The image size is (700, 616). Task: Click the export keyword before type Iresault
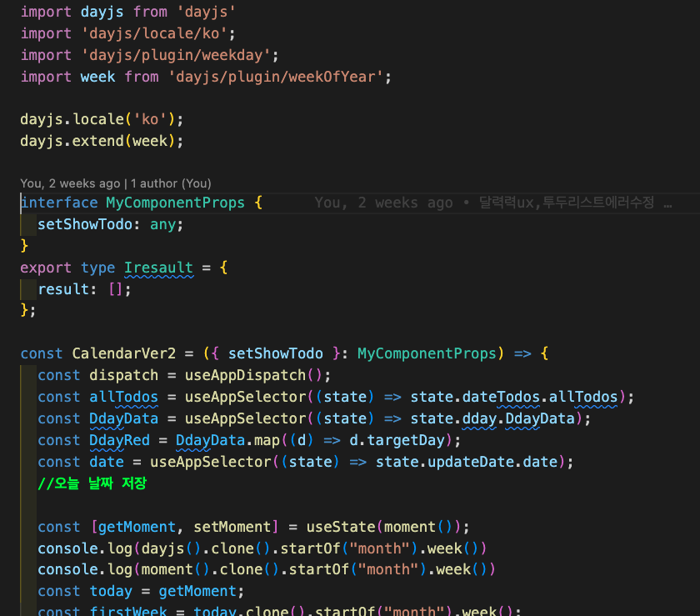click(x=46, y=268)
